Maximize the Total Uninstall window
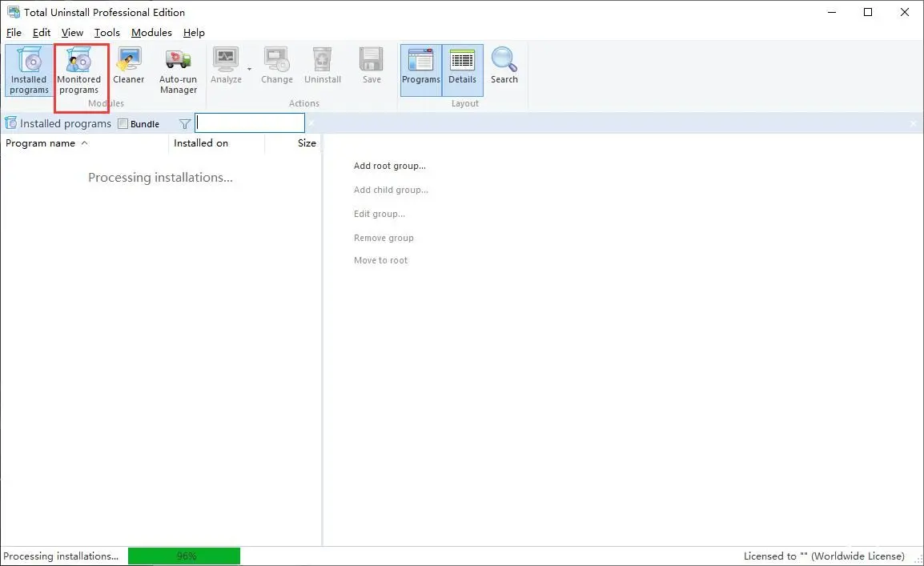The height and width of the screenshot is (566, 924). tap(868, 12)
